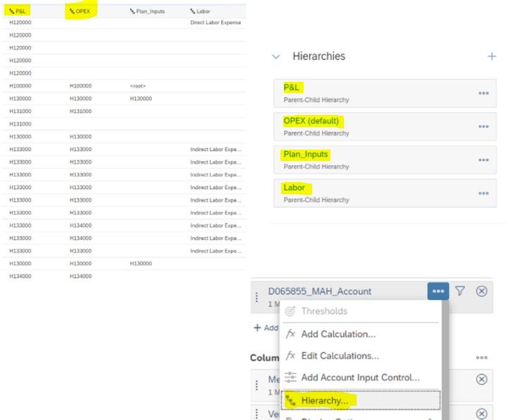Remove the D065855_MAH_Account dimension with X icon
Screen dimensions: 512x420
coord(482,291)
